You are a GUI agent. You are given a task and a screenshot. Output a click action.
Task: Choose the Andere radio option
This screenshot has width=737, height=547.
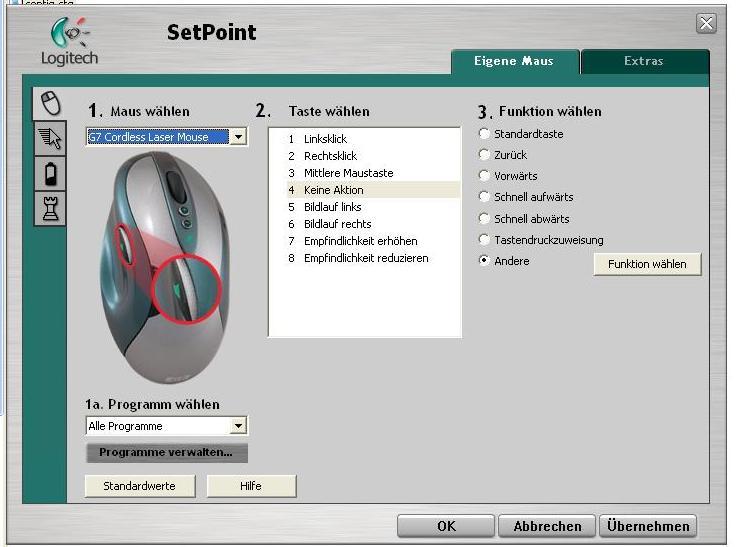point(484,260)
